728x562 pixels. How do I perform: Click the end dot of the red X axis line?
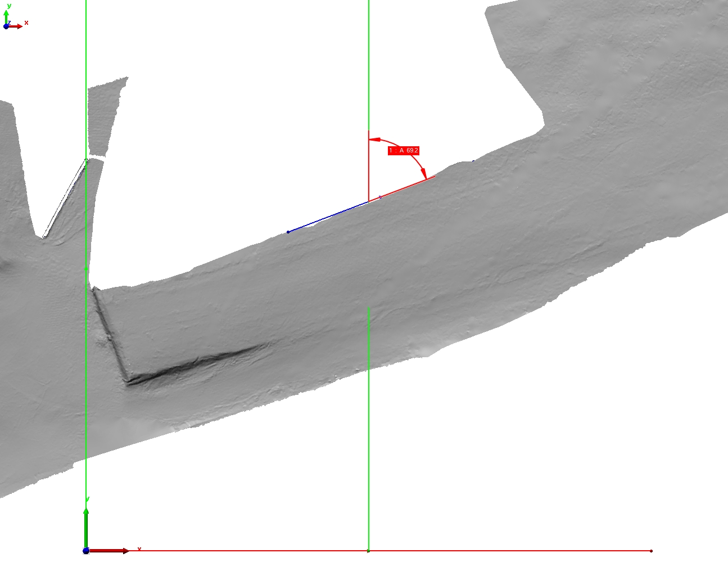pyautogui.click(x=651, y=551)
